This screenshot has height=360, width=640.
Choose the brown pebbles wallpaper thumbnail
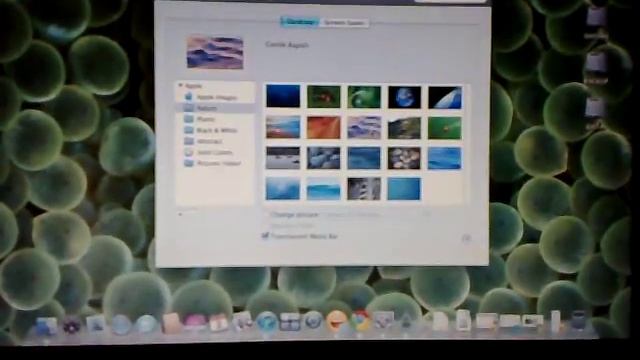[404, 158]
